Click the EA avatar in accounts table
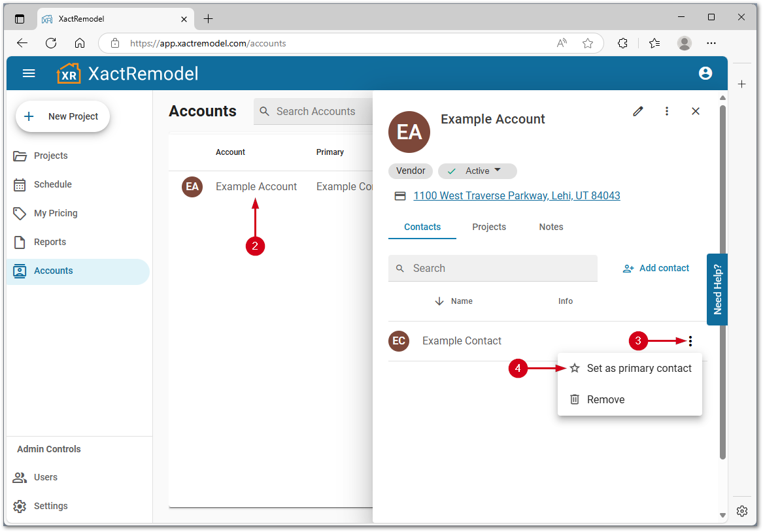763x532 pixels. click(192, 187)
